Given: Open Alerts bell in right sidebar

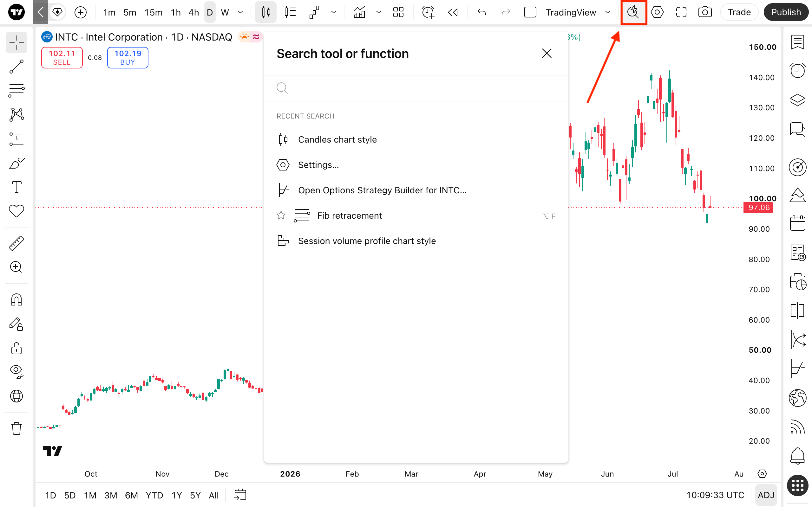Looking at the screenshot, I should point(798,456).
